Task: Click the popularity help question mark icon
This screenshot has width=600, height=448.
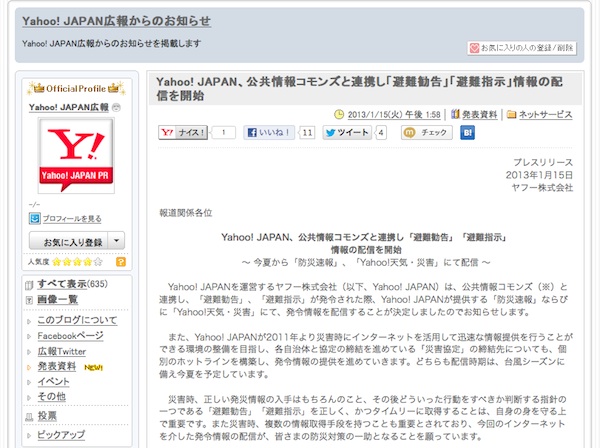Action: (x=121, y=262)
